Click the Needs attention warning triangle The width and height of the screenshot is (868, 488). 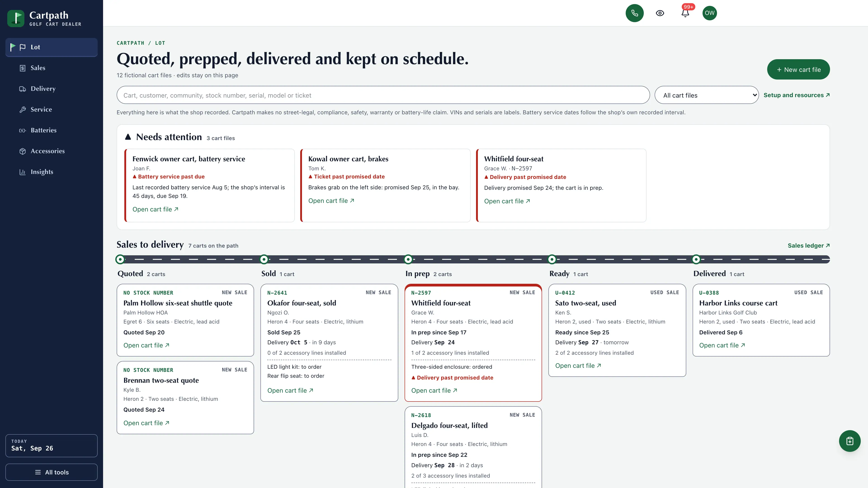pos(128,137)
